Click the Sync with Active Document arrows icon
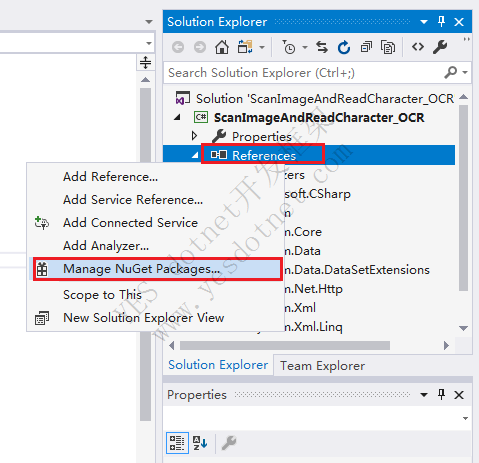 (322, 47)
